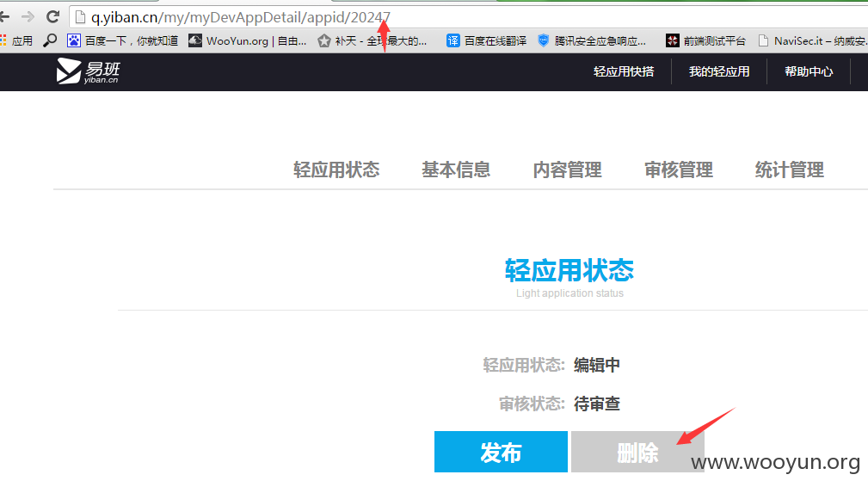
Task: Click the 待审查 review status value
Action: click(x=597, y=404)
